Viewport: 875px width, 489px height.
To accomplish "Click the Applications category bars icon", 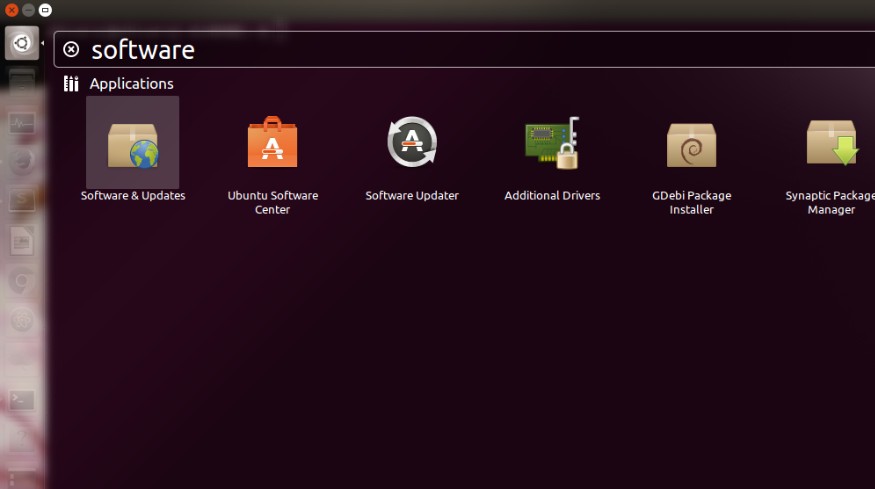I will coord(71,84).
